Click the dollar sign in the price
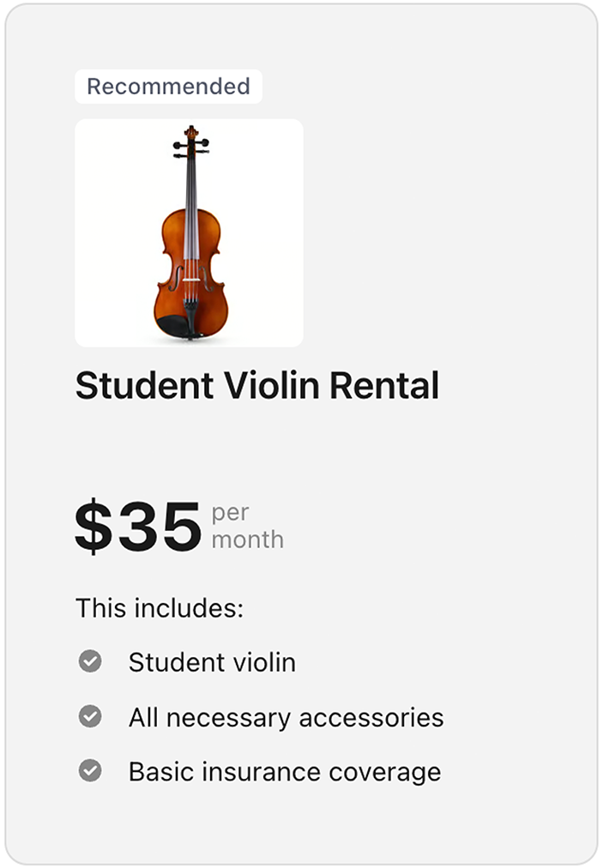The width and height of the screenshot is (603, 868). 93,527
